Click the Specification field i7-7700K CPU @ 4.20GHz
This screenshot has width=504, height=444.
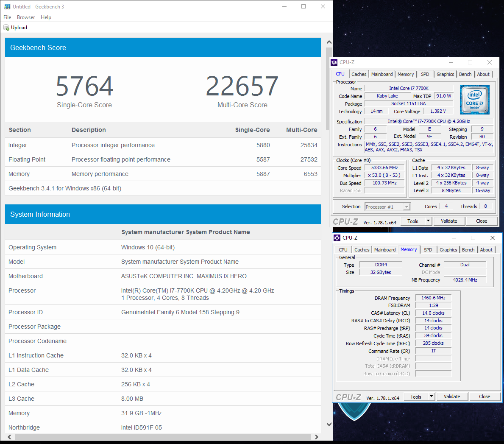pos(429,122)
